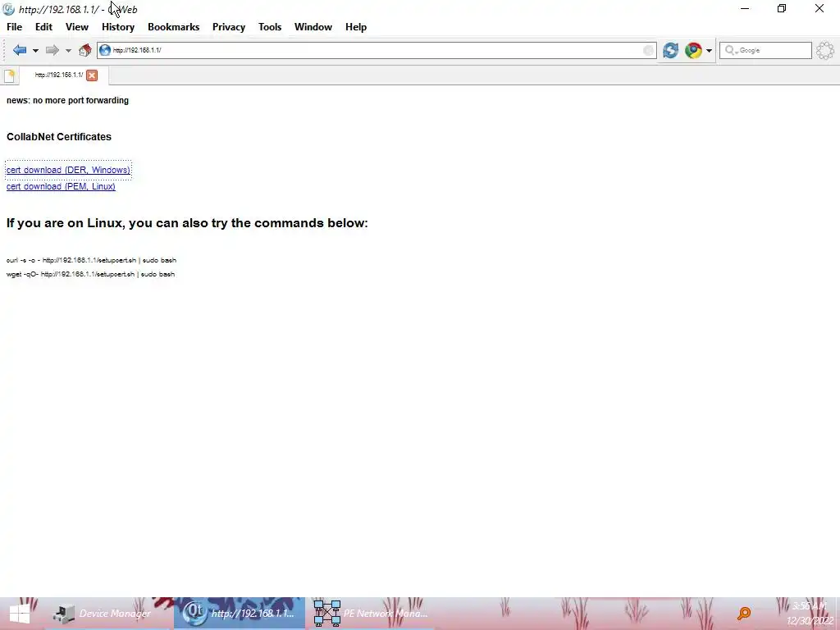Close the 192.168.1.1 tab
The width and height of the screenshot is (840, 630).
point(92,75)
